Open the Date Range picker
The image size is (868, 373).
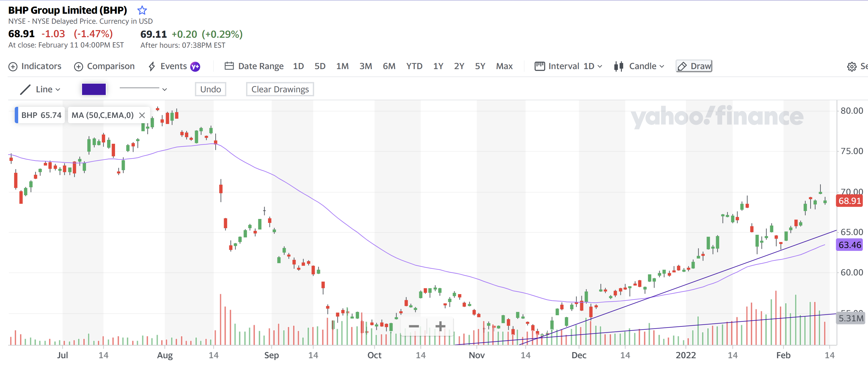[254, 66]
